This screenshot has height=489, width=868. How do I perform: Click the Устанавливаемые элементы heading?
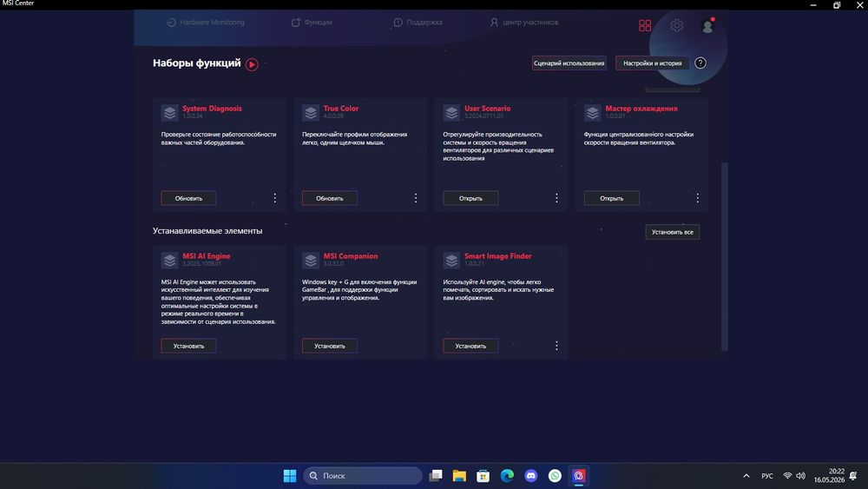(x=207, y=231)
